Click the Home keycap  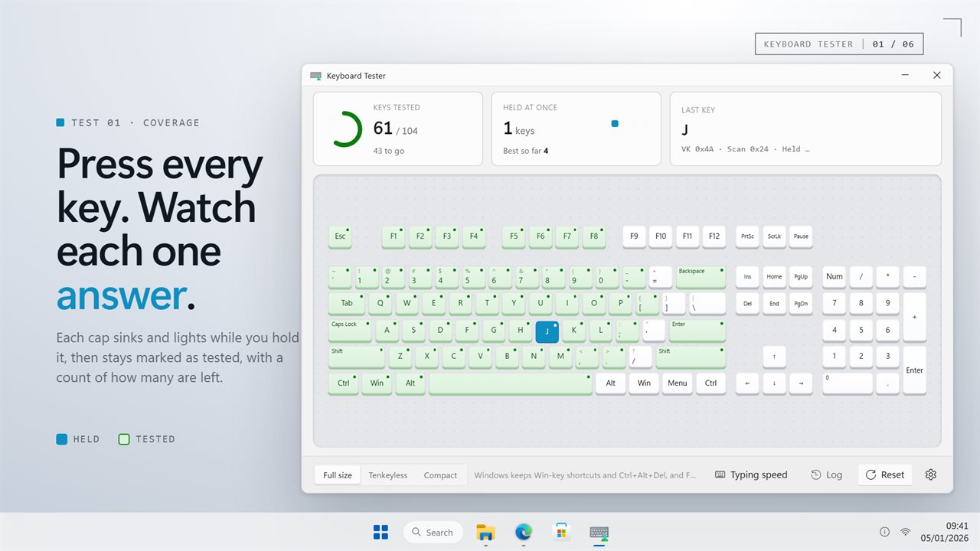pos(774,277)
